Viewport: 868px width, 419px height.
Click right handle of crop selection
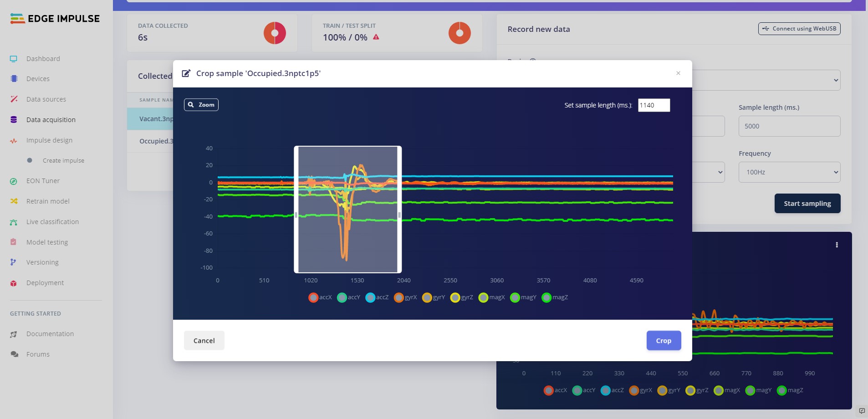click(x=399, y=215)
